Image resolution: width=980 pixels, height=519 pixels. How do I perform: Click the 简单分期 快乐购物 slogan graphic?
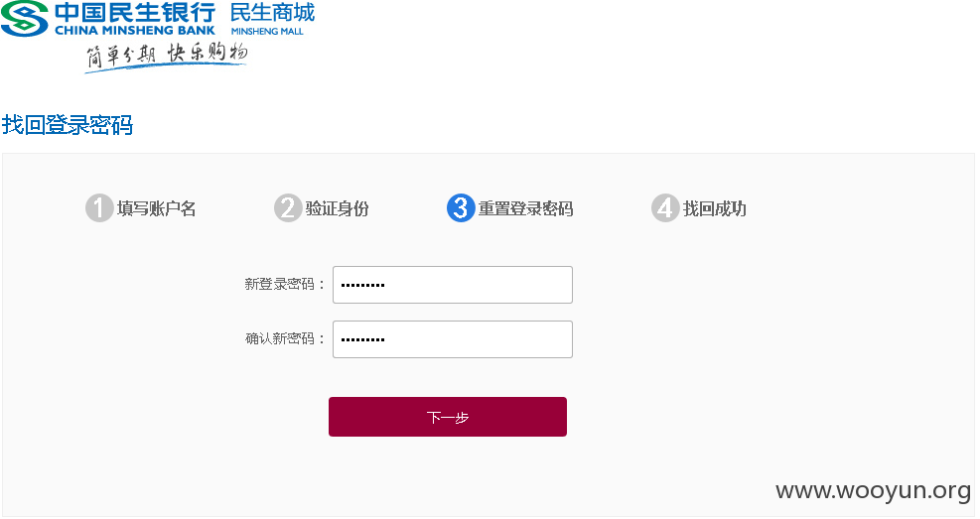point(166,58)
